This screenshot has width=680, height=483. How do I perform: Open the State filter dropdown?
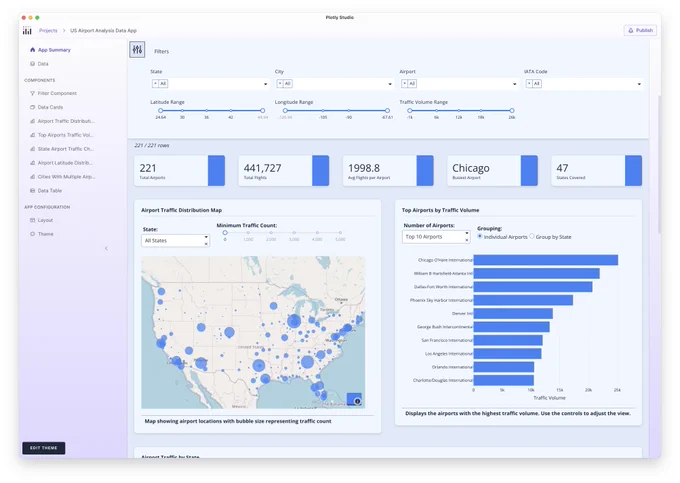click(x=265, y=84)
